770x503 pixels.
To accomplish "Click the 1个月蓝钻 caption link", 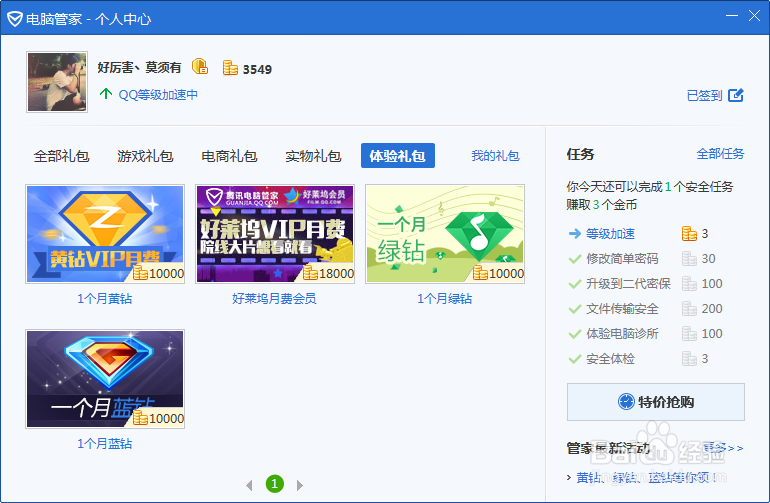I will pos(105,444).
